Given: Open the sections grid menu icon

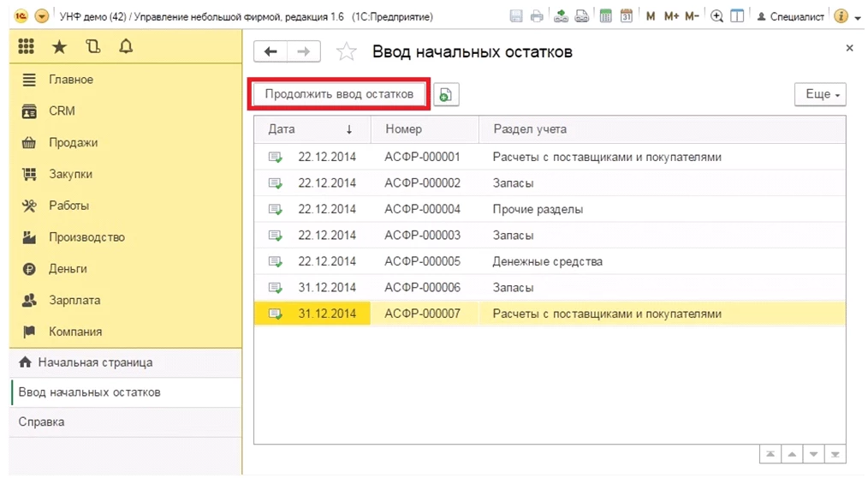Looking at the screenshot, I should click(26, 46).
